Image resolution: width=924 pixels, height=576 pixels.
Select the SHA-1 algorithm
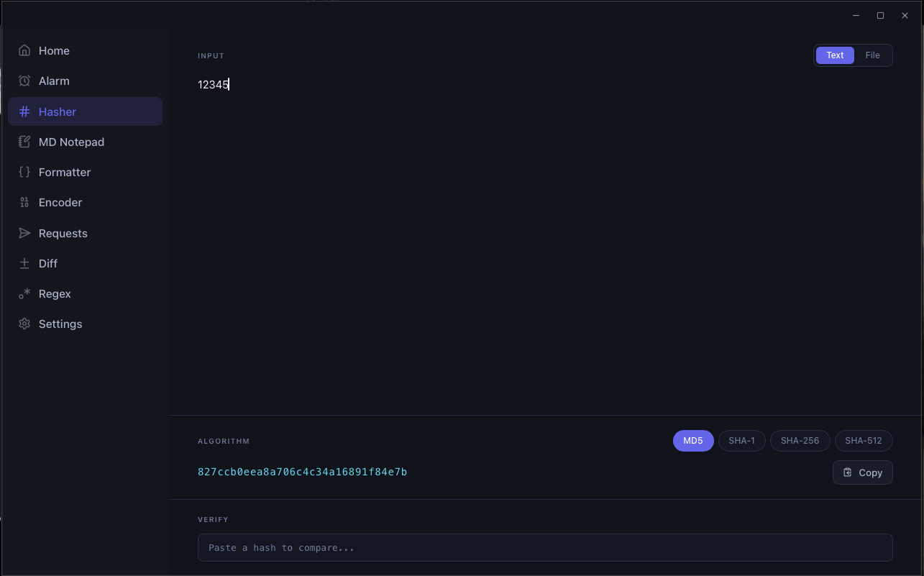[x=741, y=440]
